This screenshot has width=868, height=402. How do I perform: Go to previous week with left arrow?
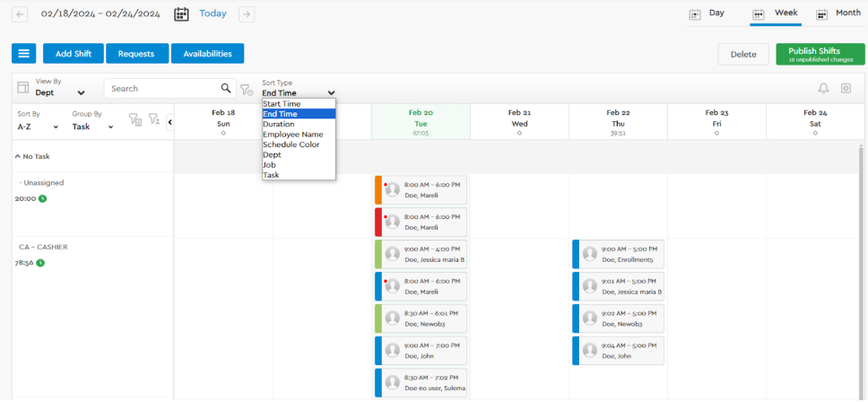20,14
